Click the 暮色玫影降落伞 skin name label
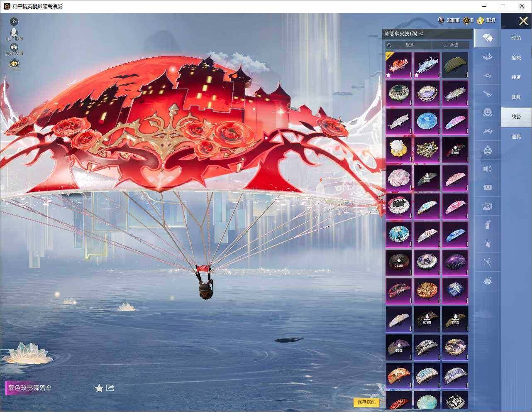 coord(30,388)
